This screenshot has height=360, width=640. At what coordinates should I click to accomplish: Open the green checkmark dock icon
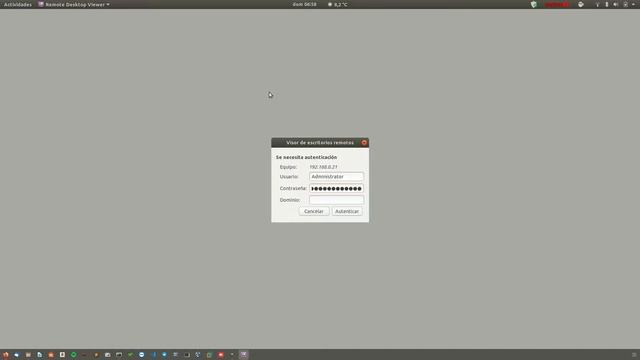130,355
